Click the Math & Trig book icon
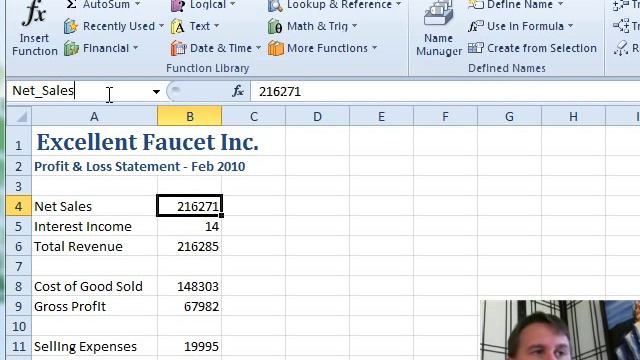 pyautogui.click(x=275, y=27)
